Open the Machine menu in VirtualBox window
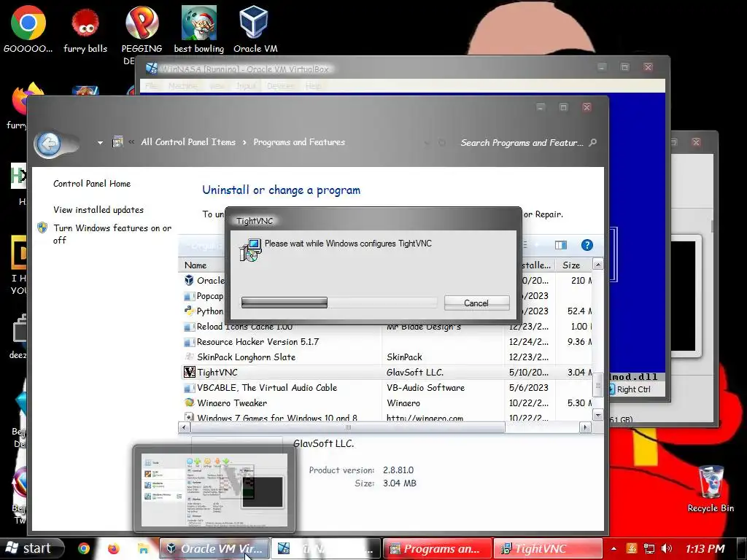 (x=182, y=86)
